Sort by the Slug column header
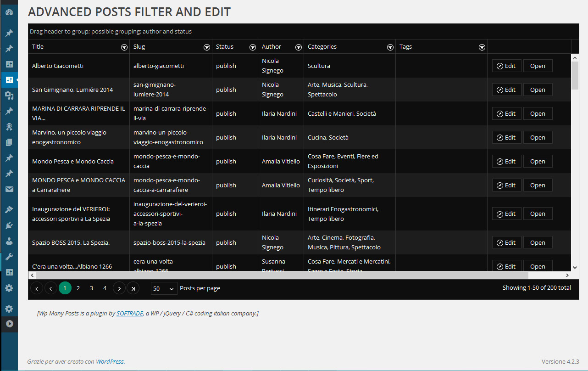The image size is (588, 371). coord(139,46)
